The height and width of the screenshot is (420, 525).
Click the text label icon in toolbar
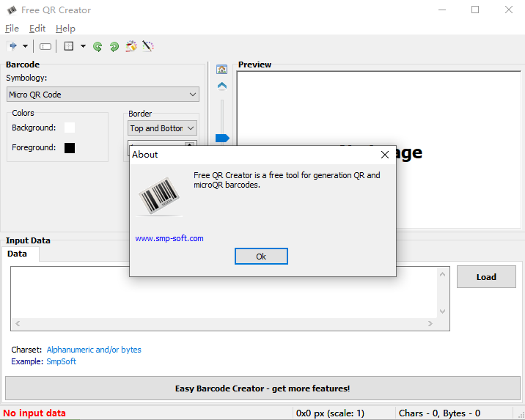tap(45, 46)
